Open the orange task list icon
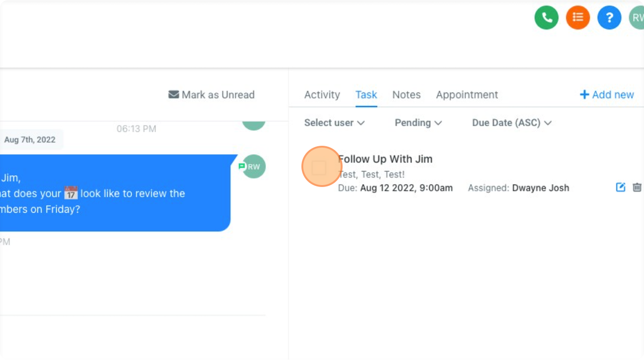The image size is (644, 360). (578, 18)
